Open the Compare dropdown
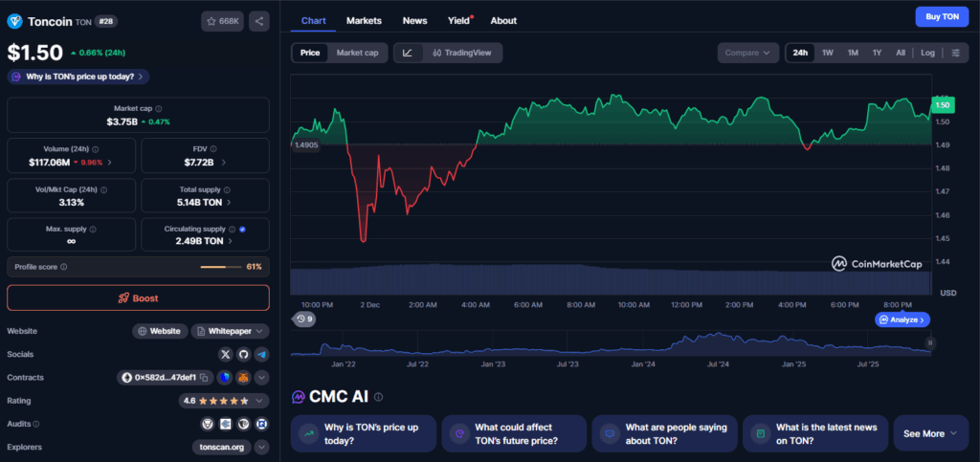 pyautogui.click(x=747, y=53)
